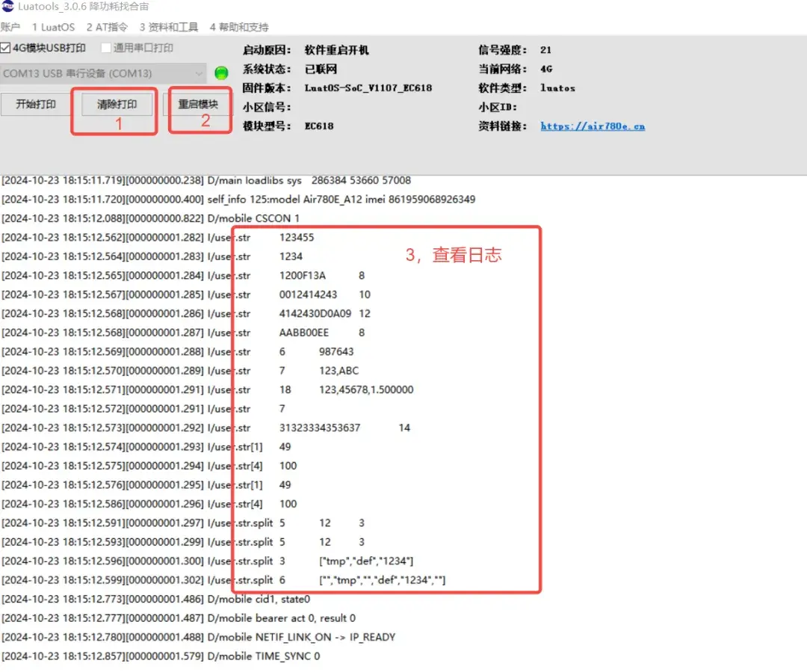This screenshot has width=807, height=672.
Task: Click the 已联网 system status value
Action: point(321,69)
